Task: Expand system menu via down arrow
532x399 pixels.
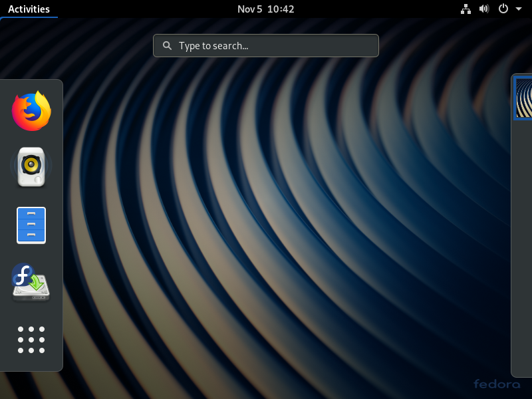Action: pyautogui.click(x=519, y=9)
